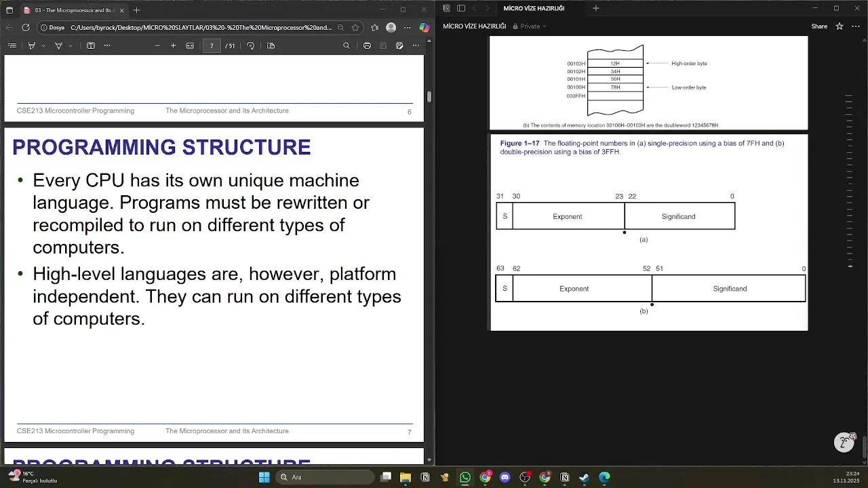Click the floating-point format figure image
The width and height of the screenshot is (868, 488).
[649, 232]
